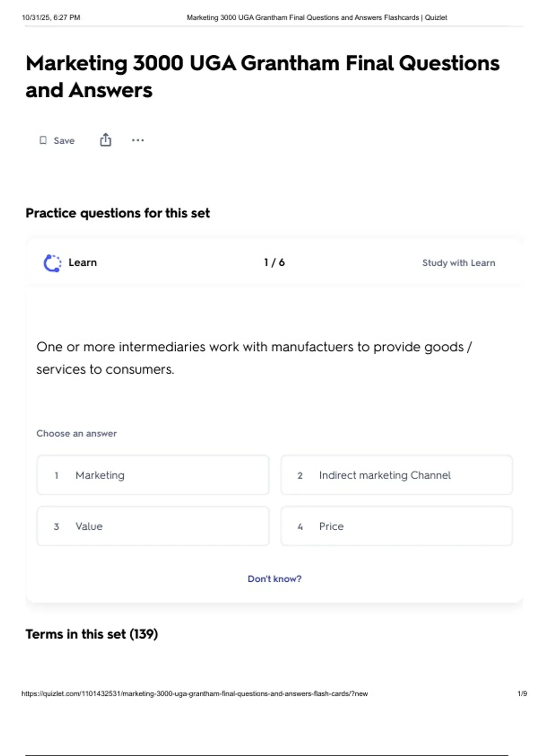Pick answer 3 Value
The image size is (534, 756).
click(x=153, y=526)
